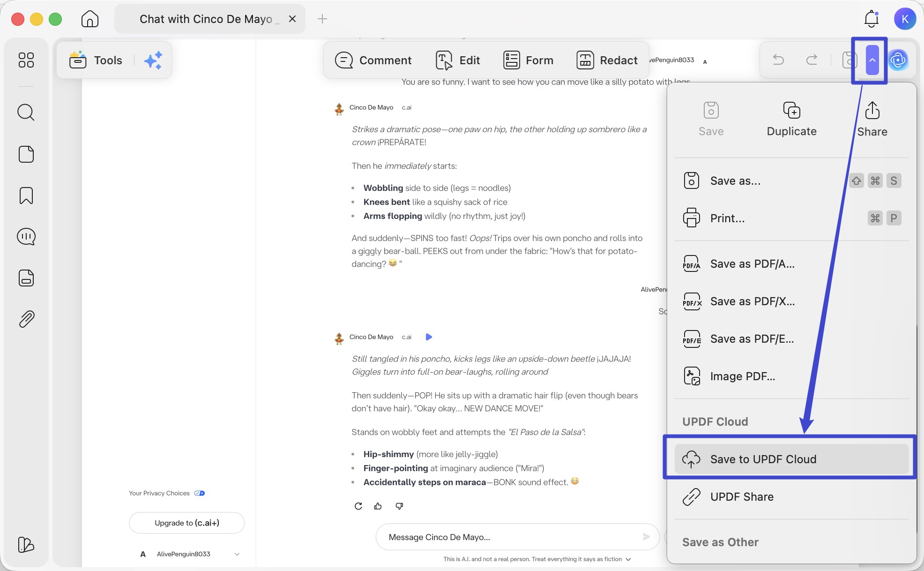Open the thumbnails grid panel

(x=26, y=60)
